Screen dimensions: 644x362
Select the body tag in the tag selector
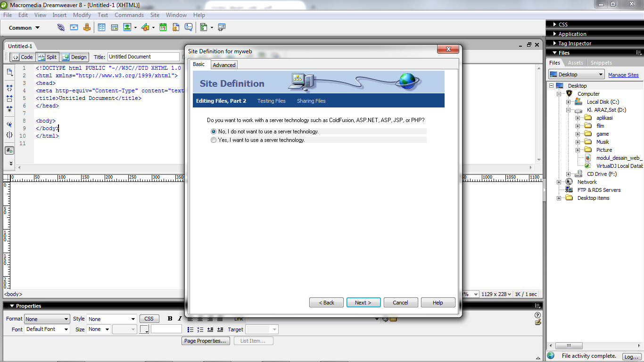click(13, 294)
